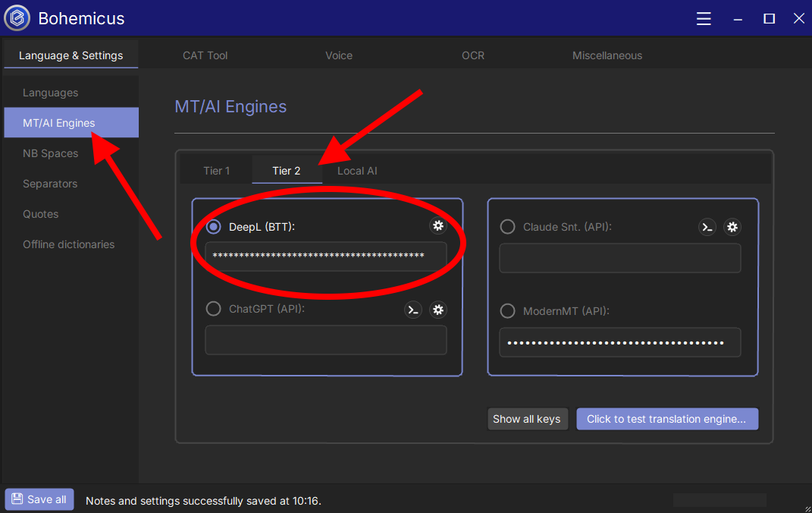Select the Claude Snt. (API) radio button
This screenshot has width=812, height=513.
507,227
